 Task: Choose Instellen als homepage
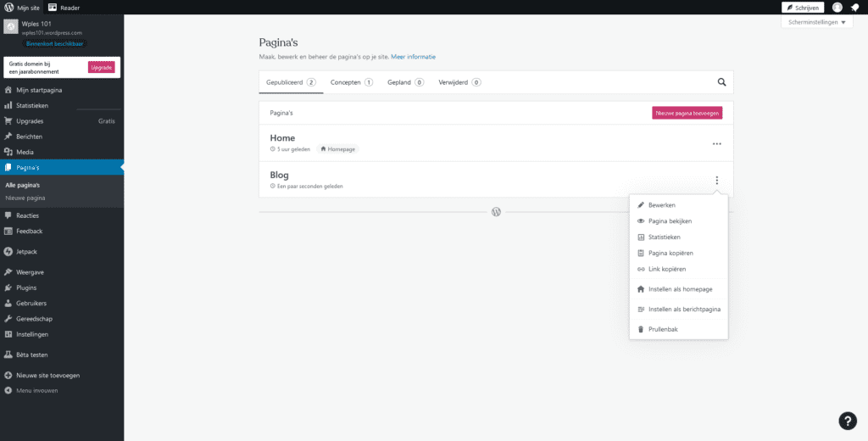point(679,289)
